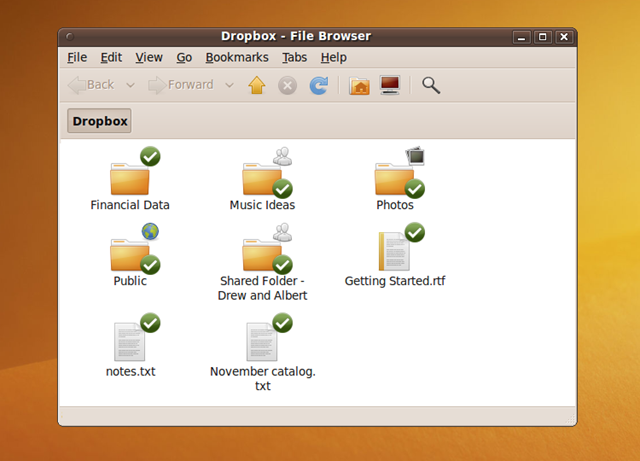
Task: Select the Getting Started.rtf document icon
Action: click(394, 251)
